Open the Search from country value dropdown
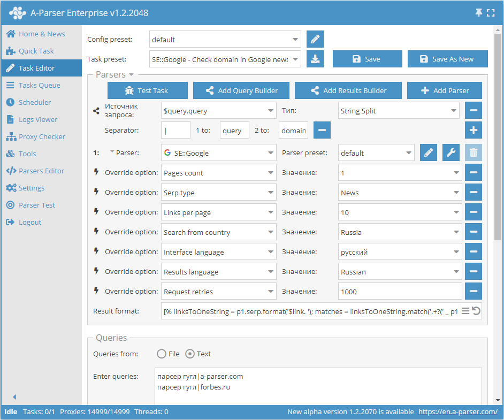Viewport: 504px width, 420px height. coord(400,232)
